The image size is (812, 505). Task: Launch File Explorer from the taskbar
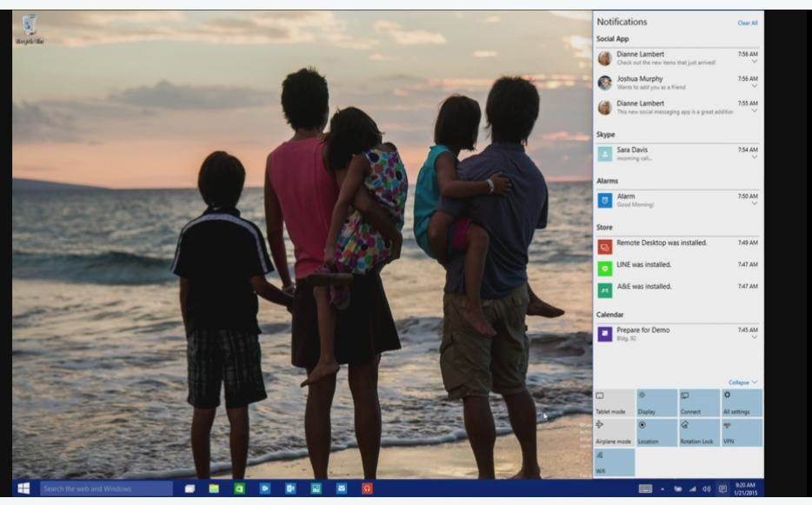[214, 488]
